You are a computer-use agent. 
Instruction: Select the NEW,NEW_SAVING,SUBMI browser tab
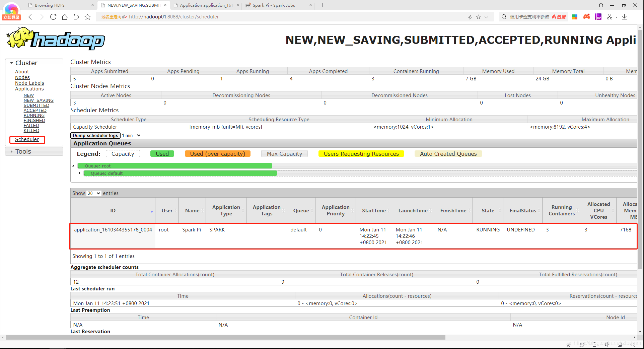(133, 5)
